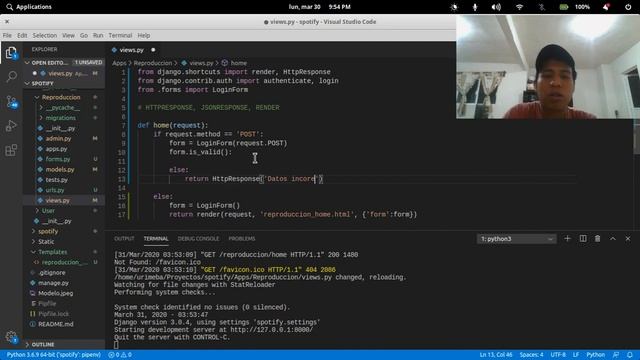Switch to the DEBUG CONSOLE tab

[x=198, y=239]
